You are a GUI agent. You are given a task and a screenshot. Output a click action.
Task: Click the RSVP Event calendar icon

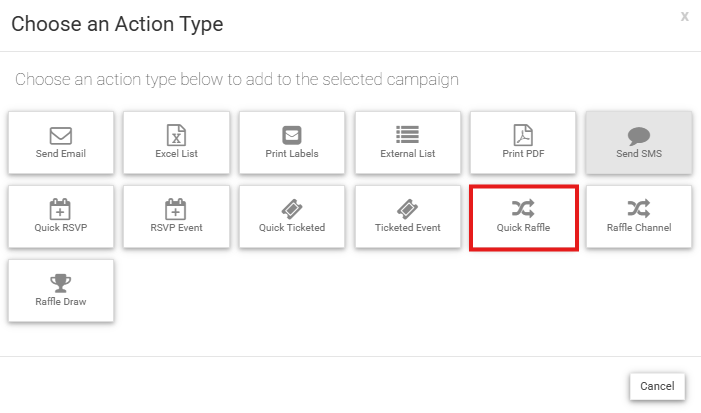click(176, 209)
